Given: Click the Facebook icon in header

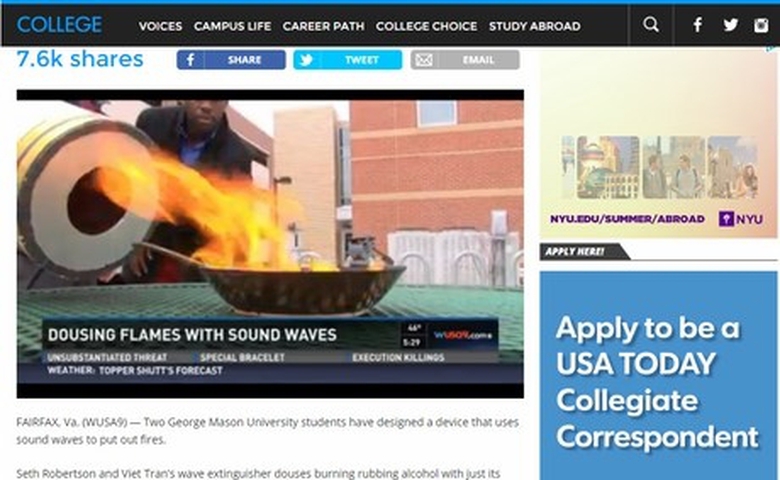Looking at the screenshot, I should (x=698, y=25).
